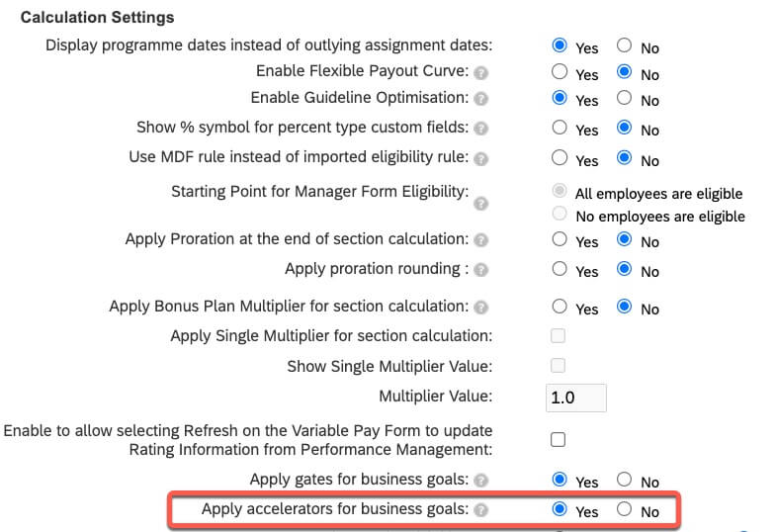Viewport: 776px width, 532px height.
Task: Select No for Apply accelerators for business goals
Action: pos(624,508)
